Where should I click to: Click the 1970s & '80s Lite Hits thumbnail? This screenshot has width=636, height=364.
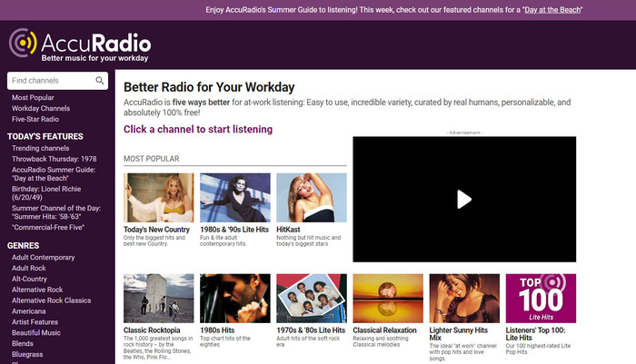[311, 298]
